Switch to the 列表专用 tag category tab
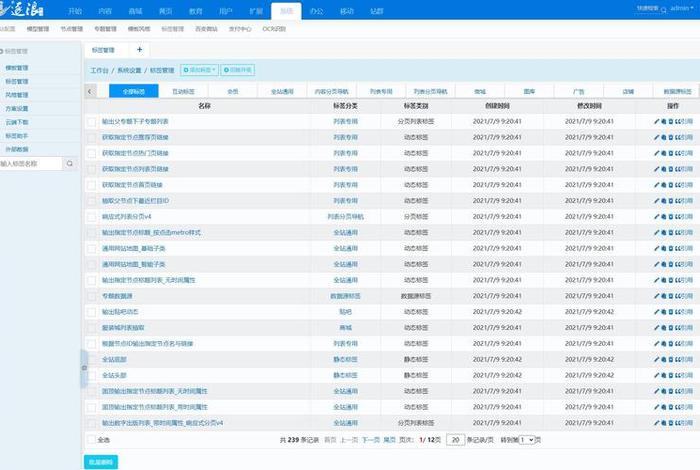Image resolution: width=700 pixels, height=470 pixels. [x=381, y=92]
